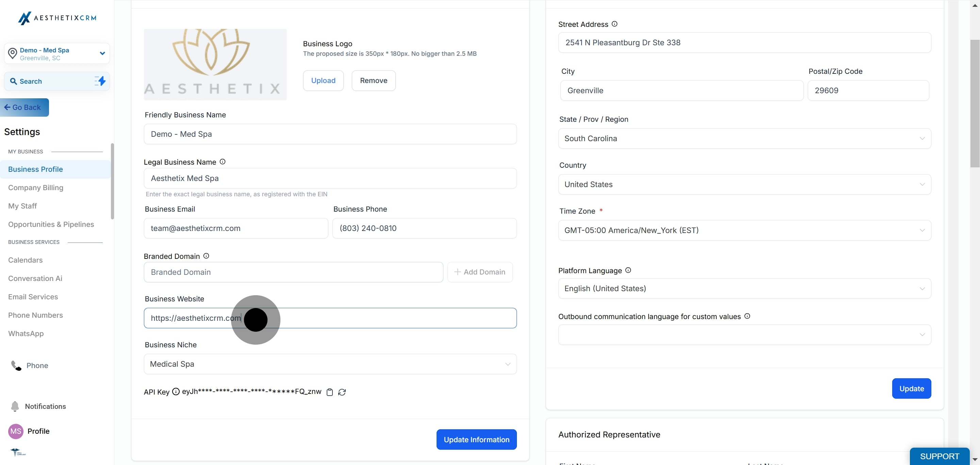Click into the Branded Domain field
Viewport: 980px width, 465px height.
coord(293,272)
